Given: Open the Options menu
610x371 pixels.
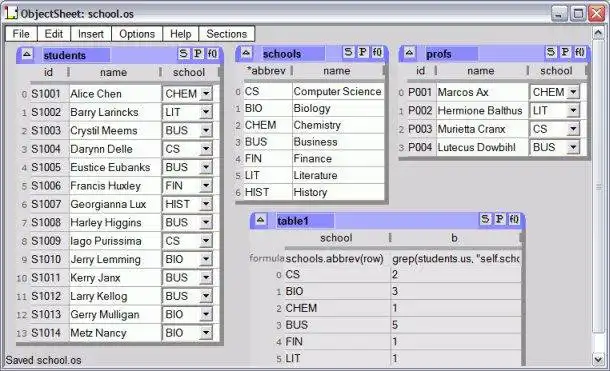Looking at the screenshot, I should coord(137,34).
